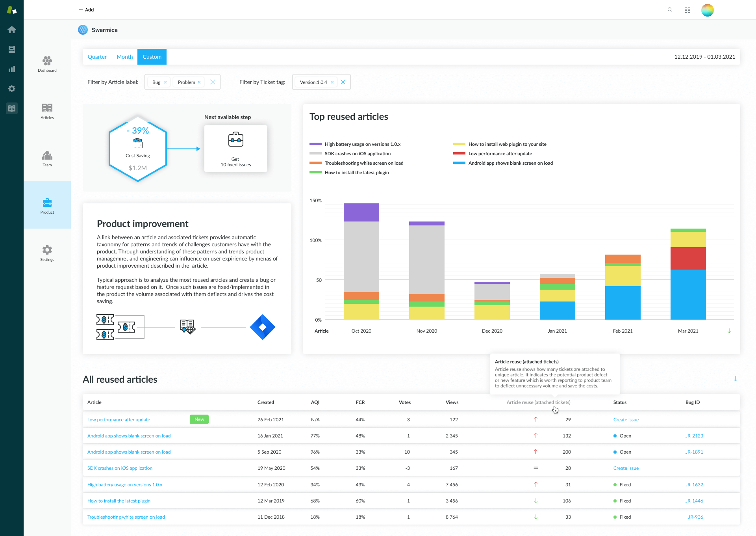Click Create issue for Low performance article
Viewport: 756px width, 536px height.
626,420
